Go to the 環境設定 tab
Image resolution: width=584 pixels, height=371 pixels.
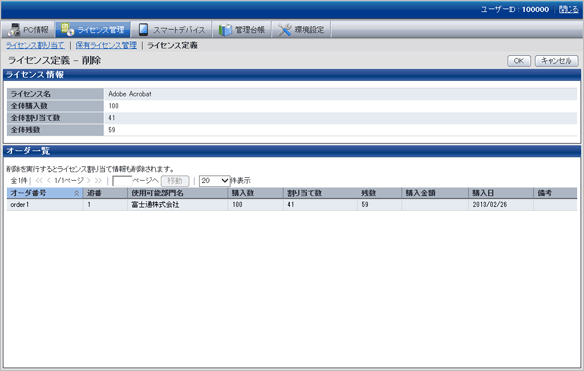(301, 29)
